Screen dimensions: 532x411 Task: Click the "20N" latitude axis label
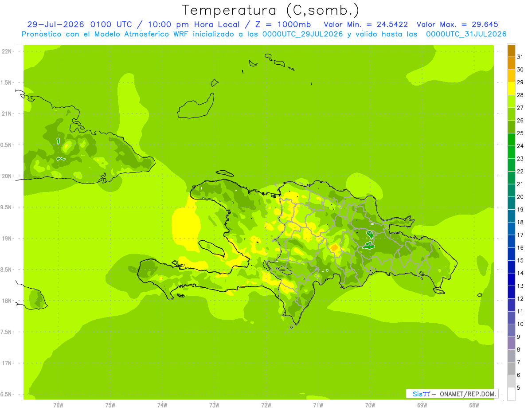pos(7,176)
